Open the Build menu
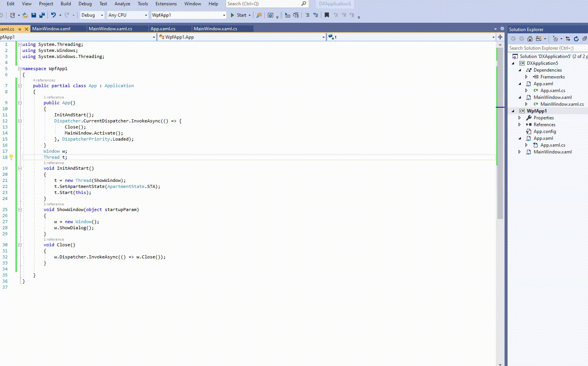 pos(66,4)
